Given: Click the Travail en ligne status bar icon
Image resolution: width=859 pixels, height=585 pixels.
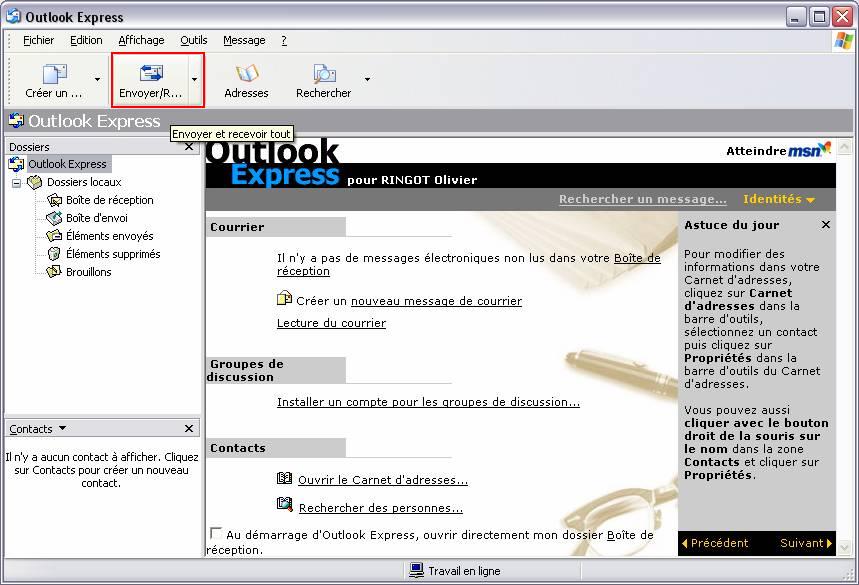Looking at the screenshot, I should [416, 570].
